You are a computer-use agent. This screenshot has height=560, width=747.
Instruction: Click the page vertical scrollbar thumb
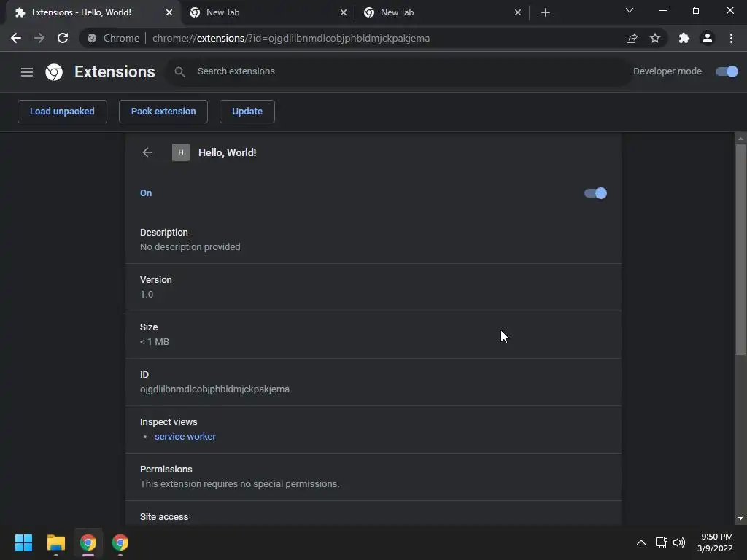740,249
